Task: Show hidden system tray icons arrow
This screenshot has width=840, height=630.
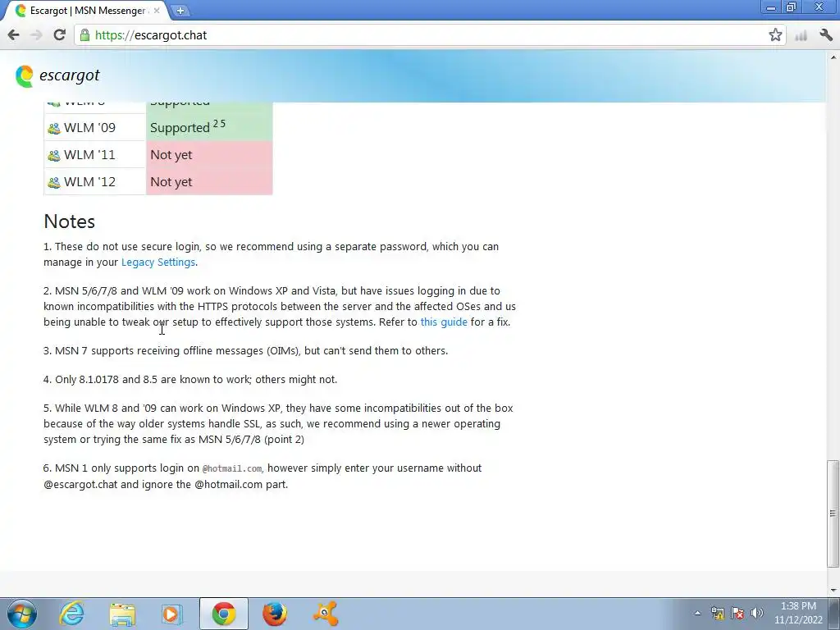Action: [697, 614]
